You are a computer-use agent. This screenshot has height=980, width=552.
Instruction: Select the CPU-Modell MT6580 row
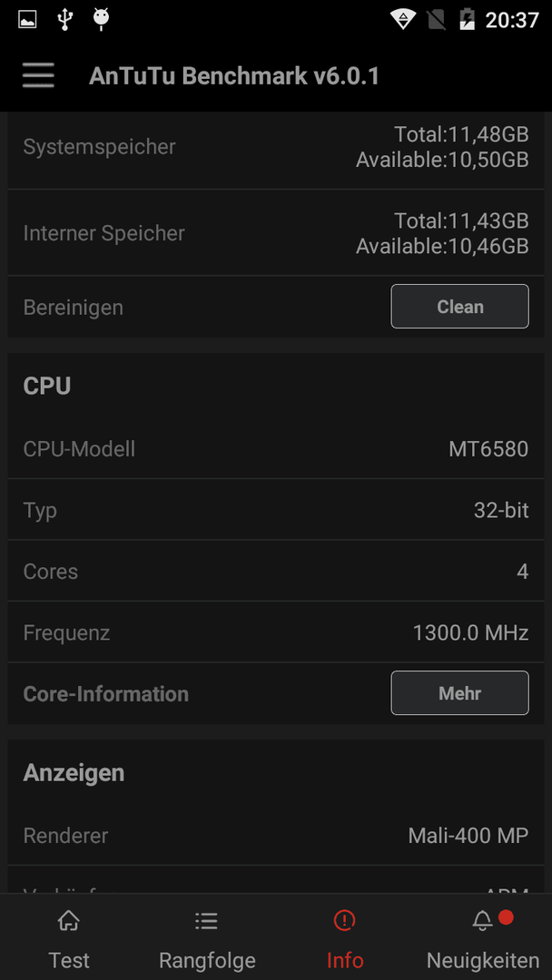click(276, 449)
